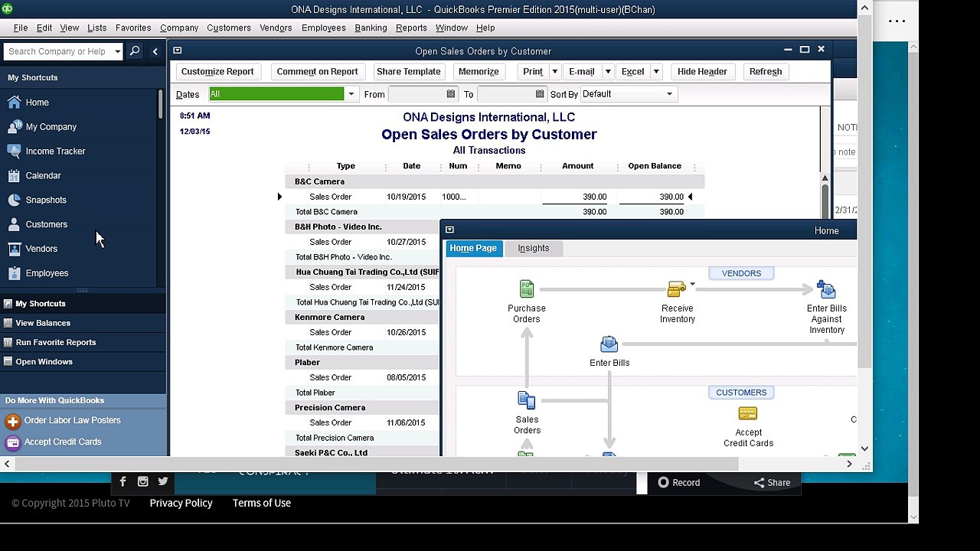Expand the Print dropdown arrow

click(x=554, y=72)
